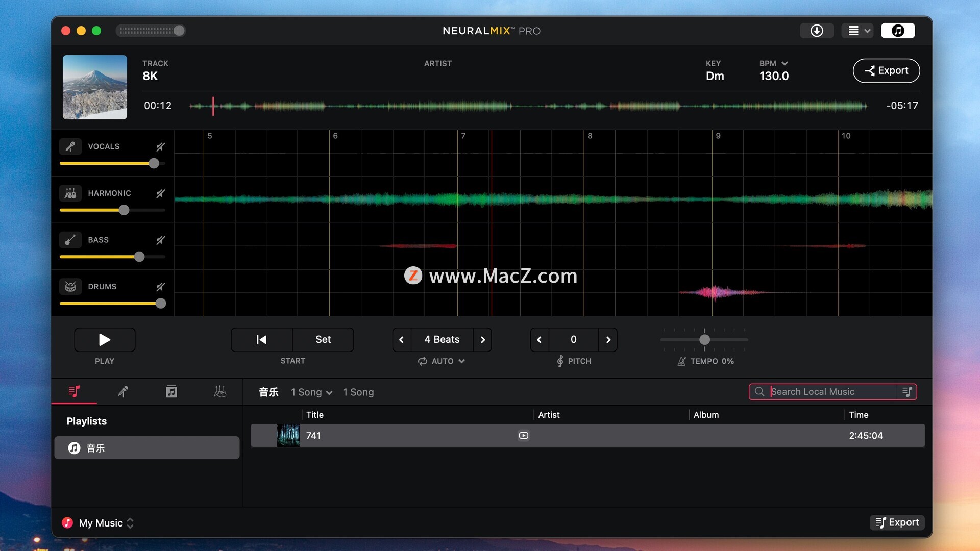Sort by Album column header

point(706,415)
